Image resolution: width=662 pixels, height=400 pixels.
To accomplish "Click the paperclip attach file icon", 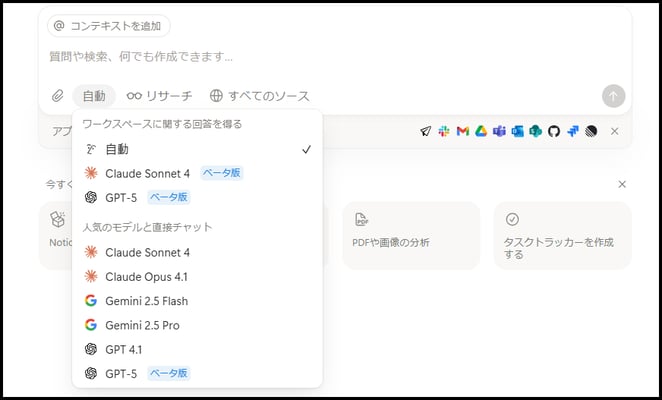I will [x=57, y=96].
